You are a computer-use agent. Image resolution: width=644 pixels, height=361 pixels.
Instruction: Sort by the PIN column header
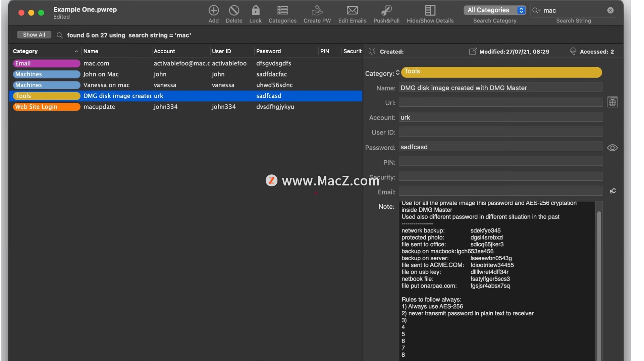pos(330,51)
